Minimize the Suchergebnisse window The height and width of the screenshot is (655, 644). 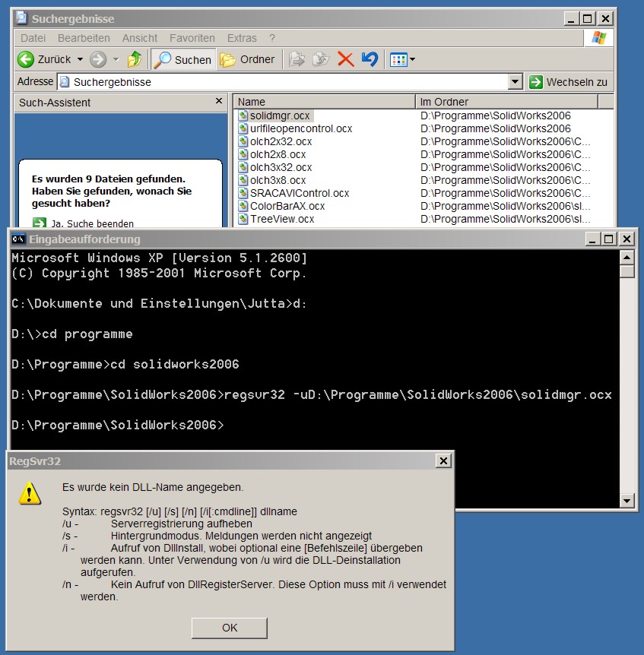(x=571, y=19)
